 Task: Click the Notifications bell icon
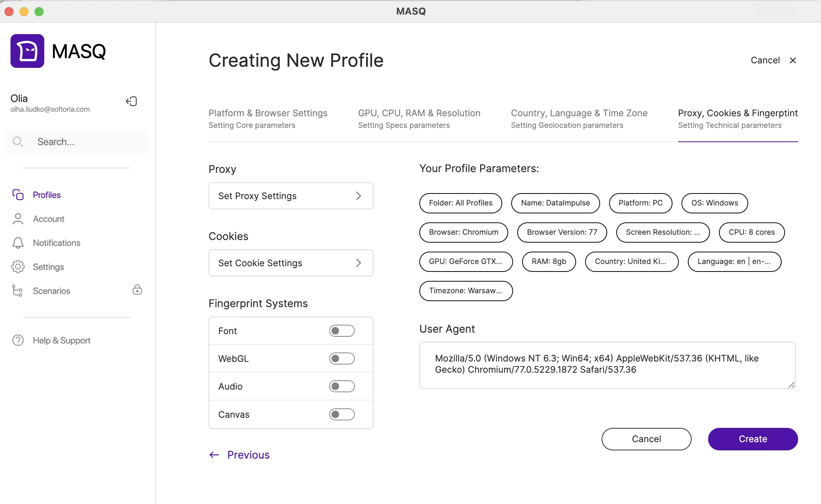pyautogui.click(x=18, y=243)
